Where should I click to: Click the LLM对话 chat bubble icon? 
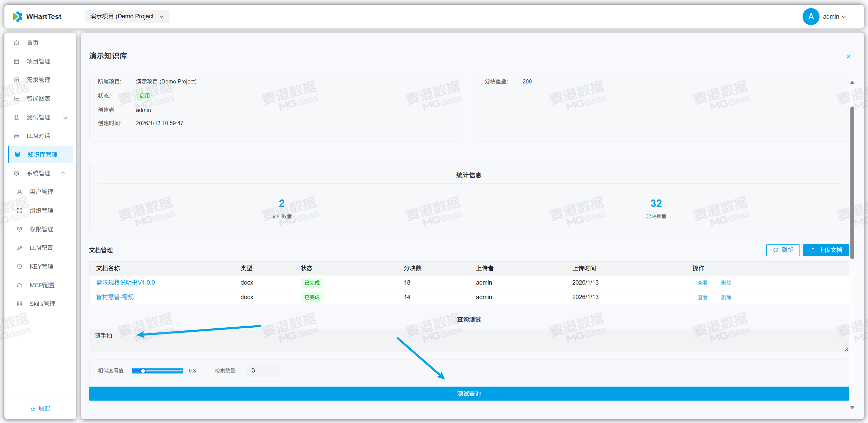[x=17, y=136]
